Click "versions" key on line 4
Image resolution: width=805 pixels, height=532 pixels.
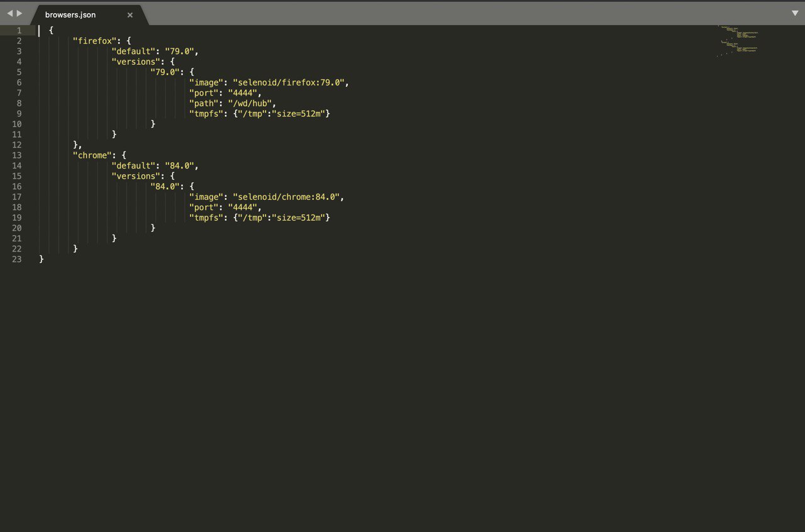click(x=136, y=62)
